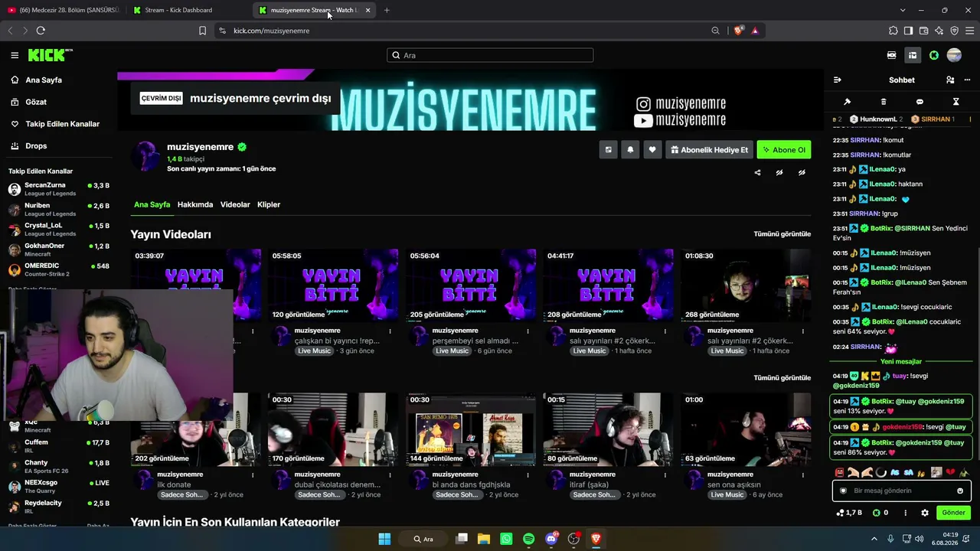Click the Kick logo
Image resolution: width=980 pixels, height=551 pixels.
coord(48,55)
